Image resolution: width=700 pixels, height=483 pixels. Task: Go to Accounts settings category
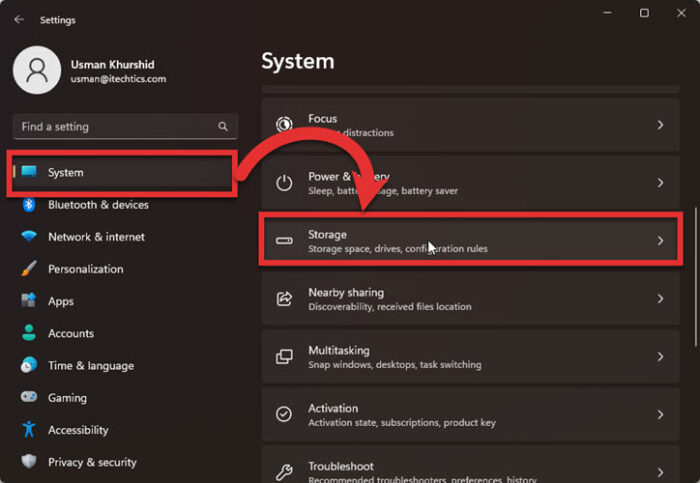(x=123, y=333)
